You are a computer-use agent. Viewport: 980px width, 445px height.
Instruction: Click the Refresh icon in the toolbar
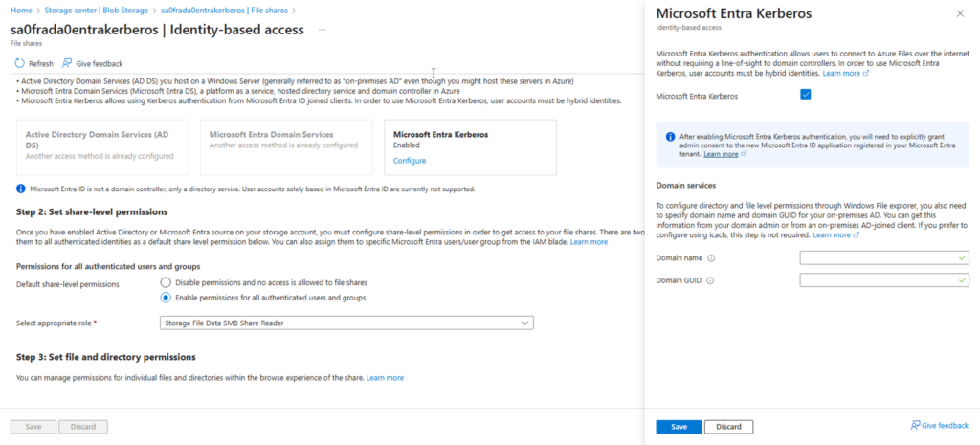[x=20, y=63]
